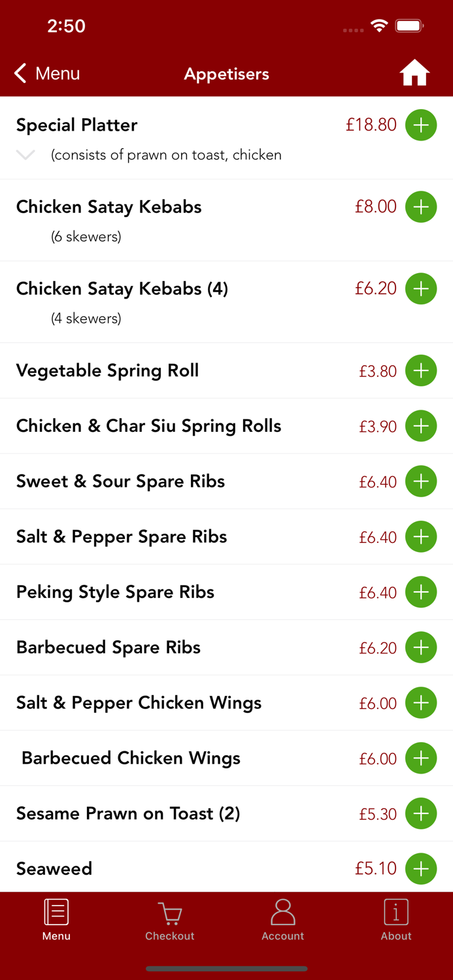Screen dimensions: 453x980
Task: Select the Appetisers title in header
Action: click(x=226, y=74)
